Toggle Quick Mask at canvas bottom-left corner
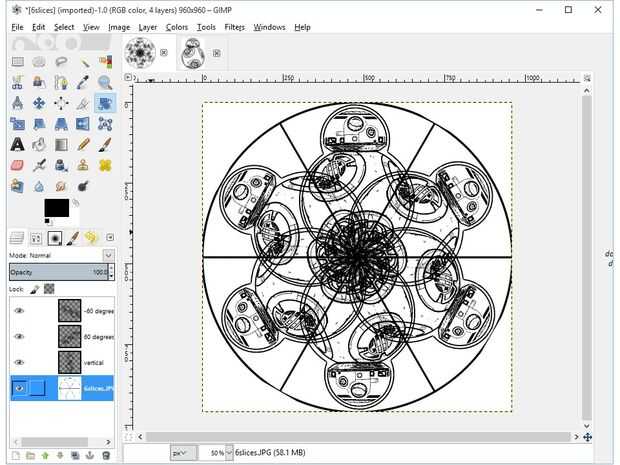The image size is (620, 465). [x=128, y=437]
